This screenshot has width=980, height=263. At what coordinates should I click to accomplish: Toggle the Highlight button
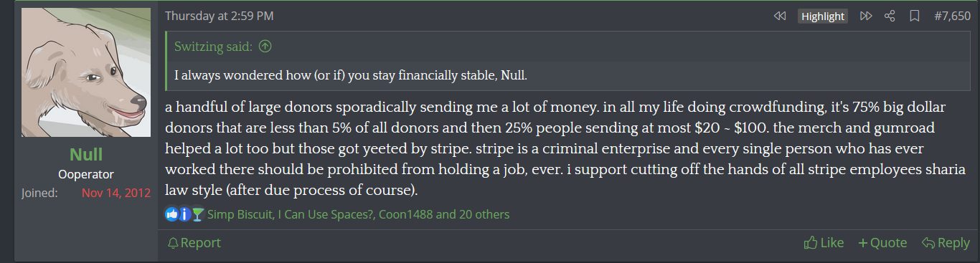pyautogui.click(x=823, y=16)
